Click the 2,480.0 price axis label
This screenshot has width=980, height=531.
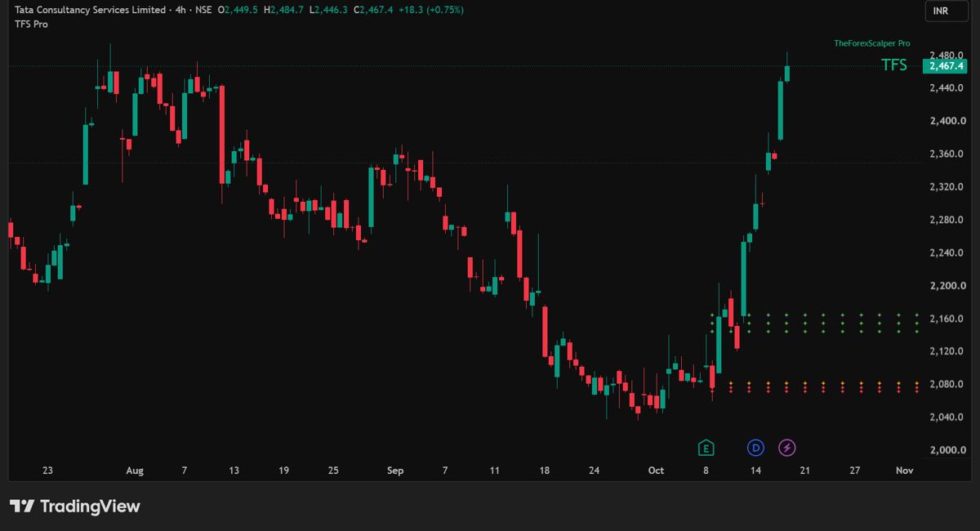948,56
